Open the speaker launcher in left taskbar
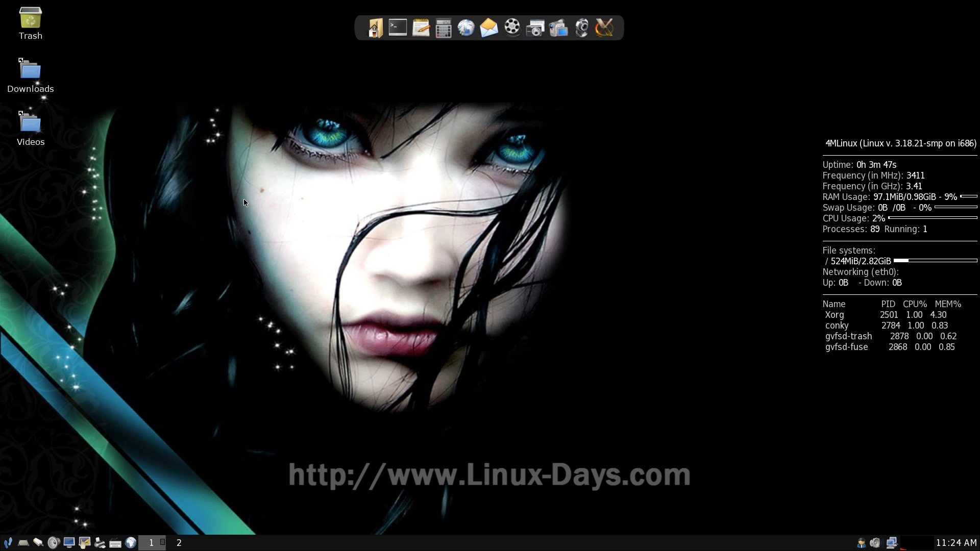The image size is (980, 551). (54, 543)
